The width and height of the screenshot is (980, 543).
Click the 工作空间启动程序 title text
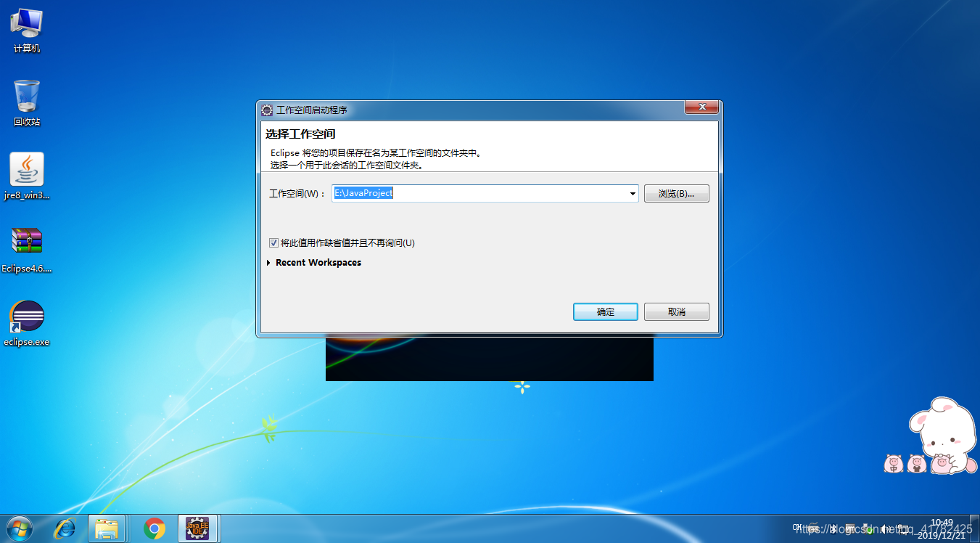tap(312, 110)
